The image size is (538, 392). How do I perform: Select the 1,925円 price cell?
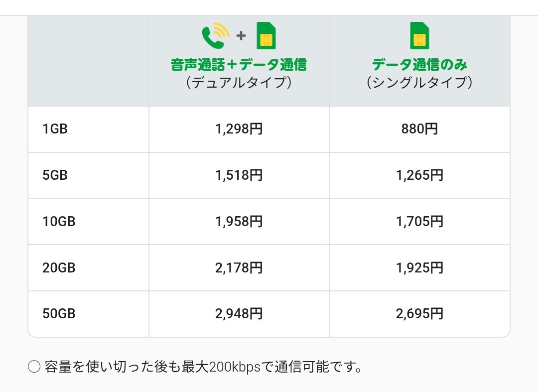(419, 267)
